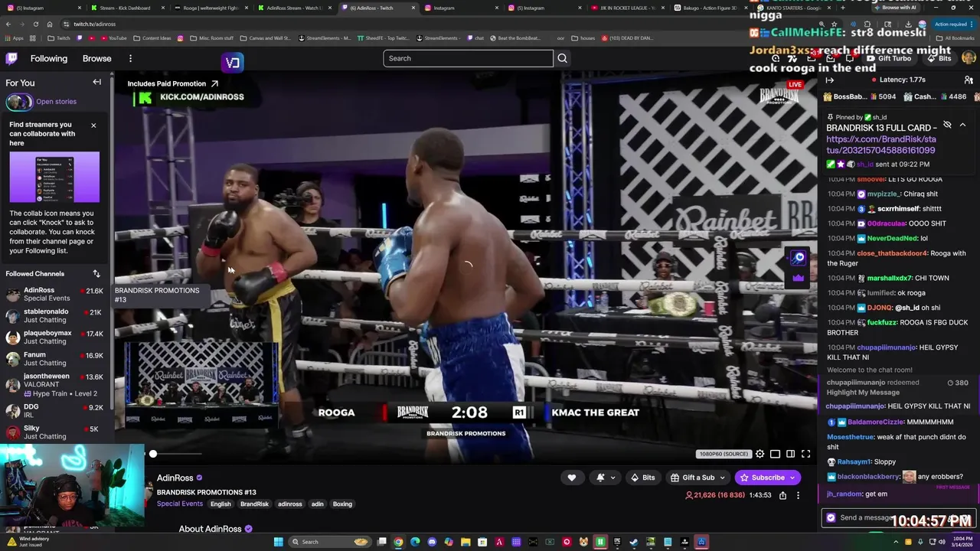Viewport: 980px width, 551px height.
Task: Share the stream using the share icon
Action: pos(782,495)
